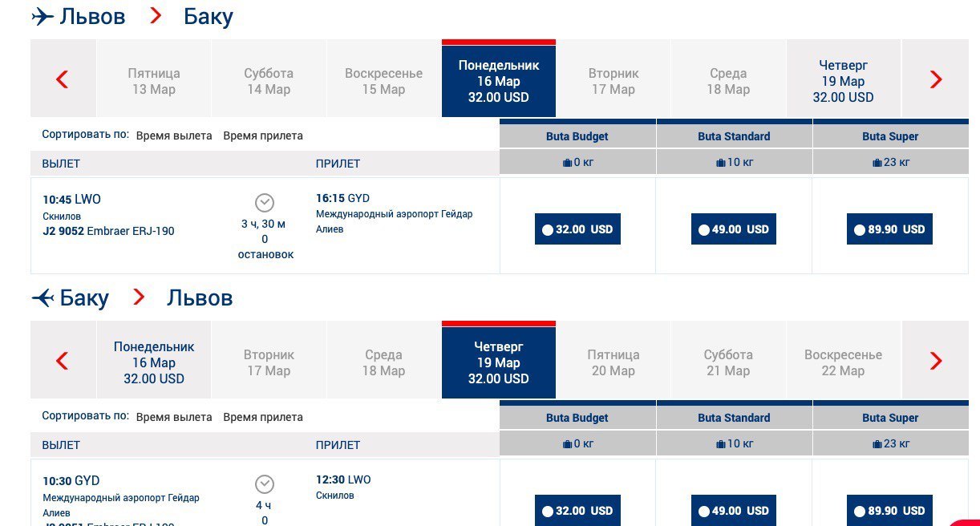Viewport: 980px width, 526px height.
Task: Click the departing airplane icon beside Львов
Action: click(43, 16)
